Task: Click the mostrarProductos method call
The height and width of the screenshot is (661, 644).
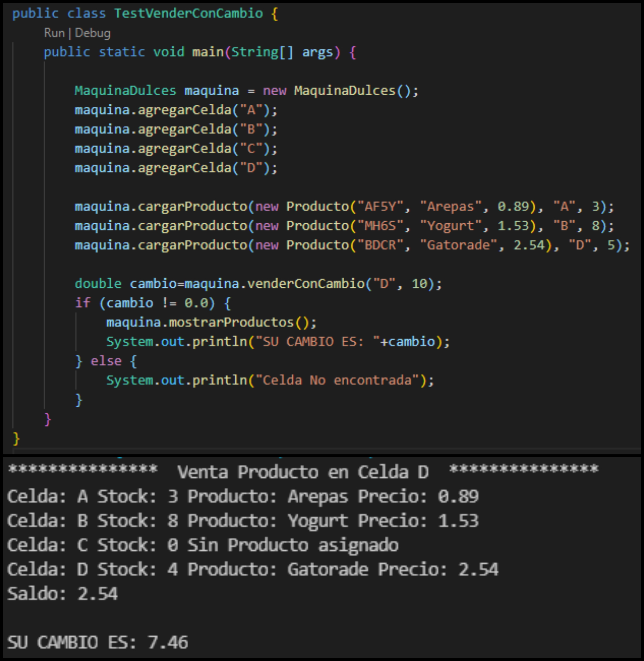Action: (x=231, y=322)
